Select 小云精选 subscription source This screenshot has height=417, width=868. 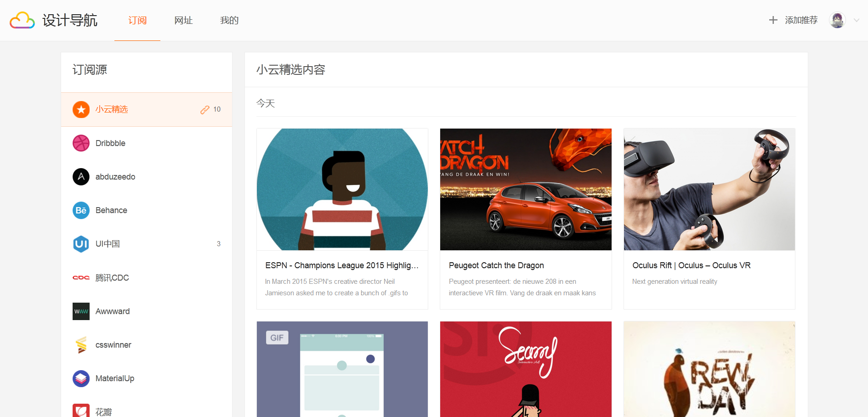(147, 109)
